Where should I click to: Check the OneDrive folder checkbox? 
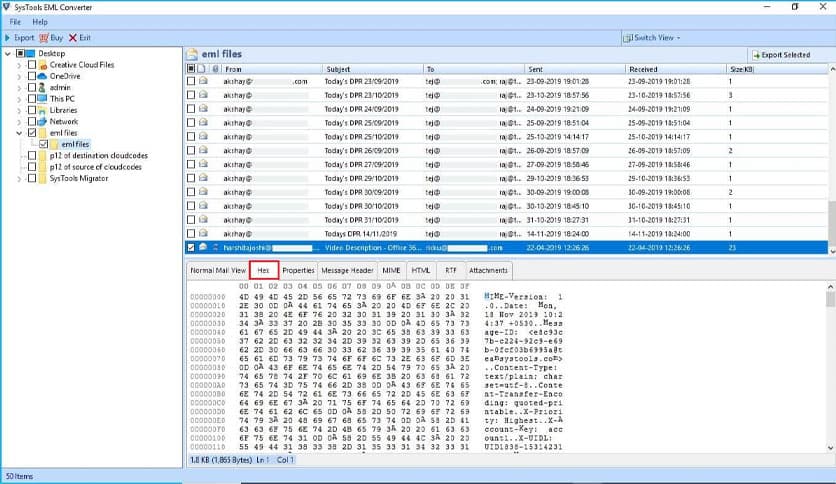coord(32,76)
